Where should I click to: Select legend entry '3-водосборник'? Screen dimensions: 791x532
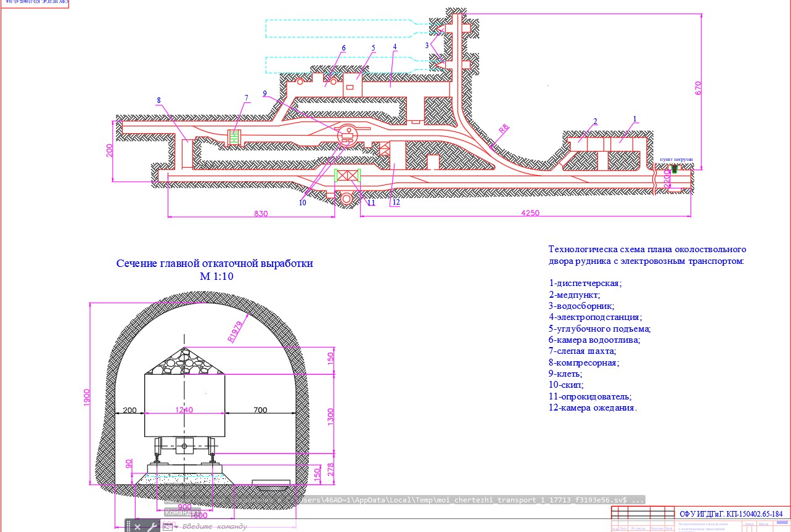[x=581, y=306]
